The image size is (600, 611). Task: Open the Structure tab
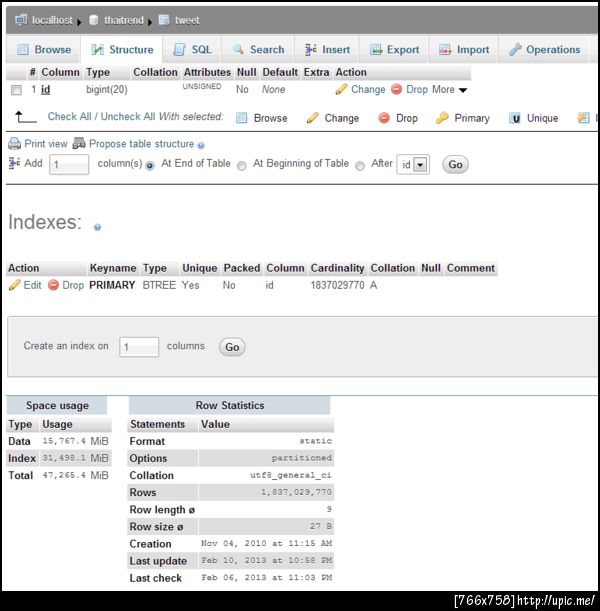pos(122,49)
